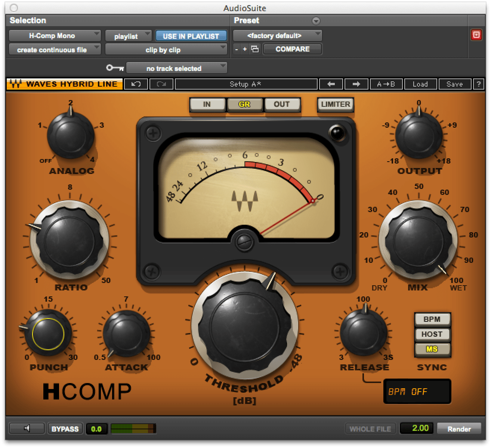This screenshot has width=491, height=448.
Task: Click the Render button
Action: tap(460, 429)
